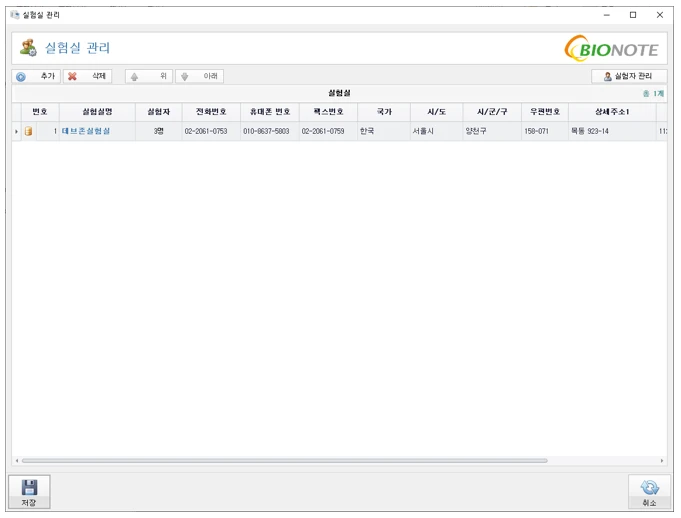Sort by 실험실명 column header
The width and height of the screenshot is (681, 518).
[x=97, y=112]
